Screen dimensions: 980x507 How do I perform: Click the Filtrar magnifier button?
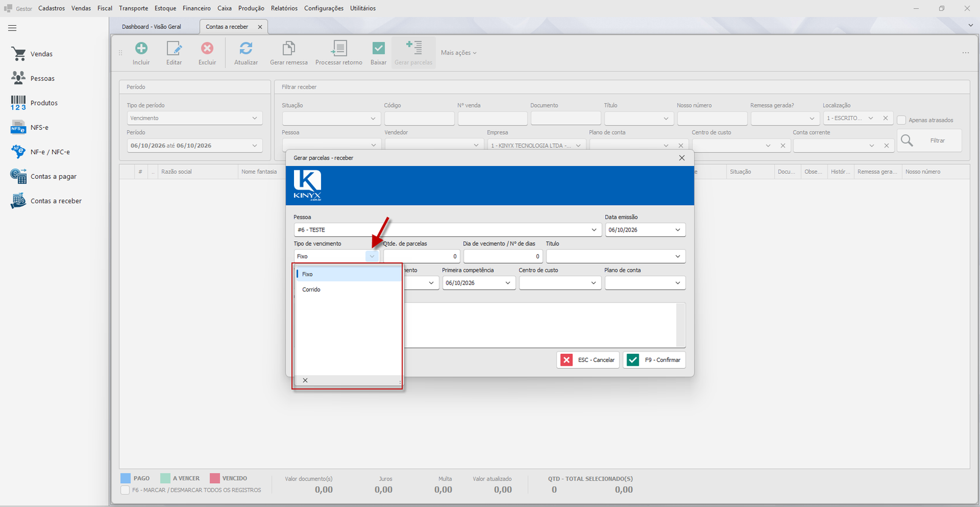point(929,141)
